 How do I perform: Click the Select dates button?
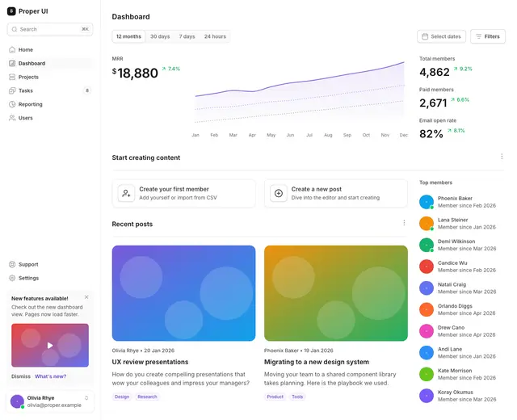[442, 36]
